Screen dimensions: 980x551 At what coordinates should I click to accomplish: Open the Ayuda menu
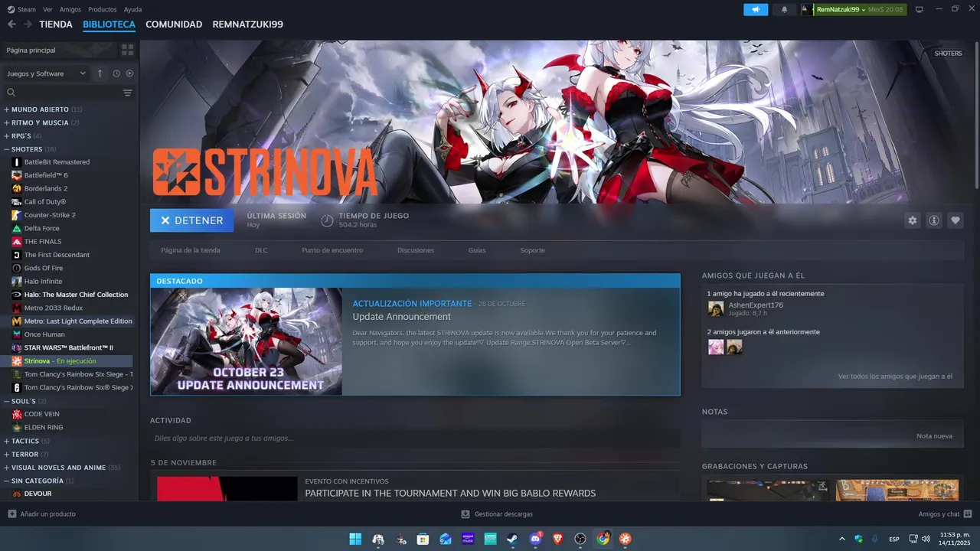pyautogui.click(x=132, y=9)
